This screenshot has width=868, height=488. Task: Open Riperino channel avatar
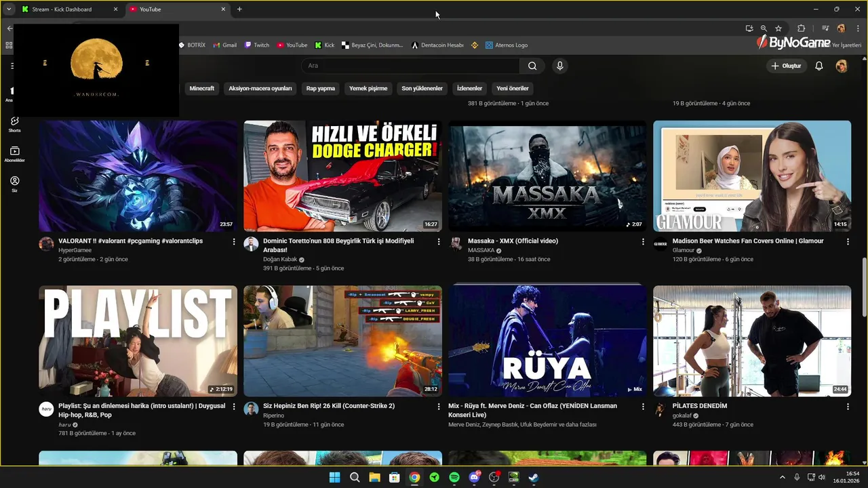(251, 409)
